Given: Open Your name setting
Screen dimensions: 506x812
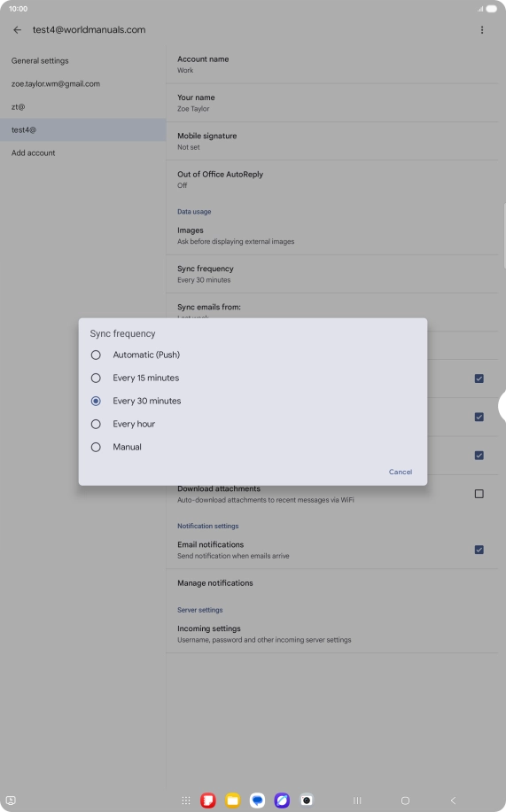Looking at the screenshot, I should point(332,103).
